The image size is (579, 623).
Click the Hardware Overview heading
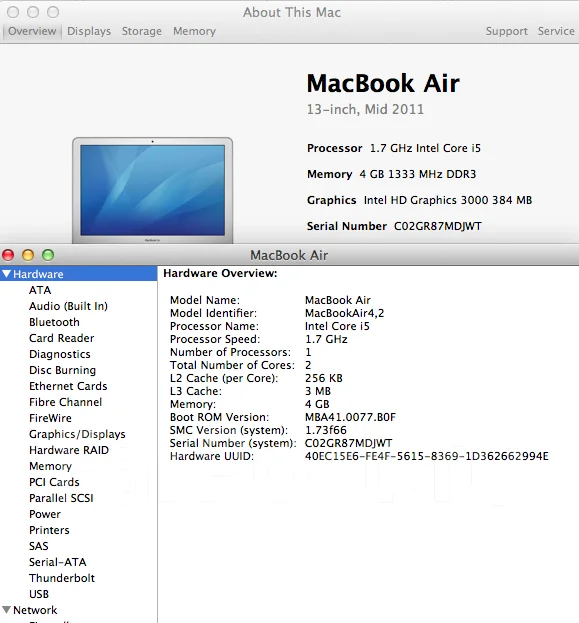pos(220,273)
